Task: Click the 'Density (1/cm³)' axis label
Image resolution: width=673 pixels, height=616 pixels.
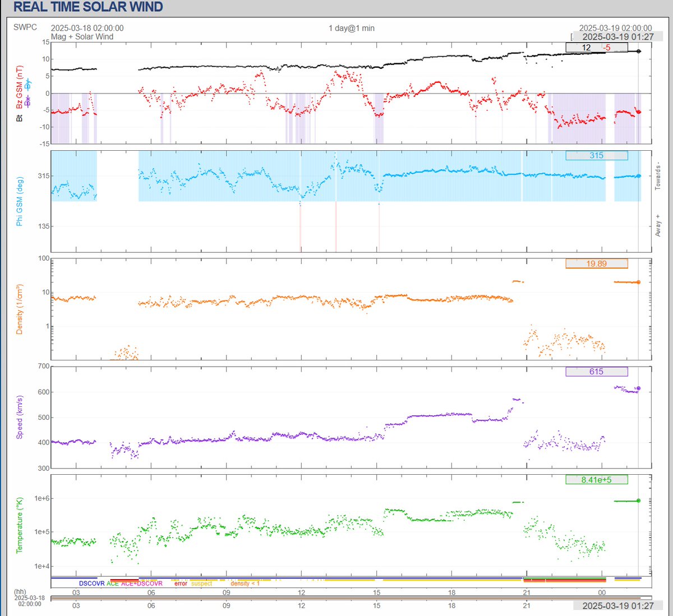Action: pyautogui.click(x=20, y=309)
